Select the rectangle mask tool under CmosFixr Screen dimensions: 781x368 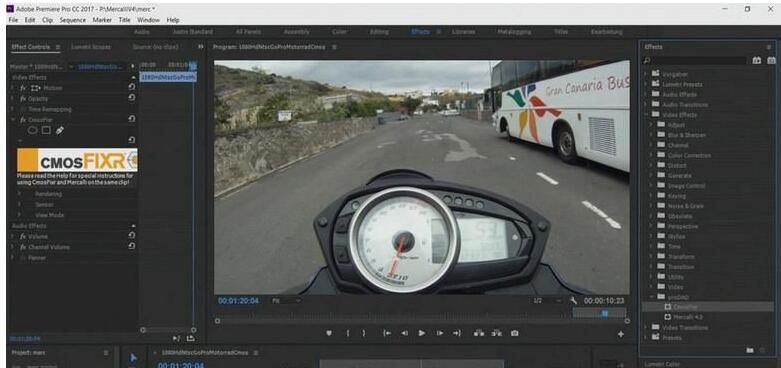tap(46, 130)
